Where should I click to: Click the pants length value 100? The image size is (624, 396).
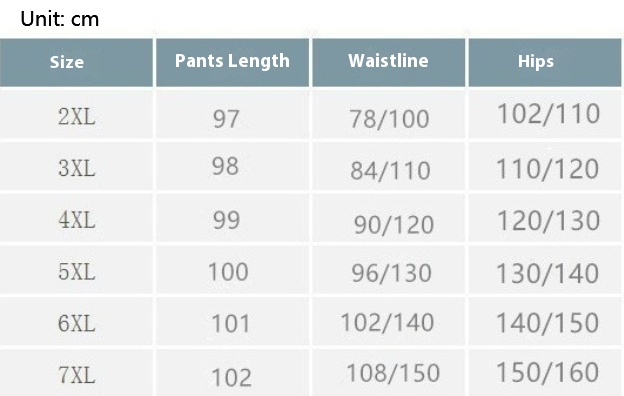[x=228, y=272]
